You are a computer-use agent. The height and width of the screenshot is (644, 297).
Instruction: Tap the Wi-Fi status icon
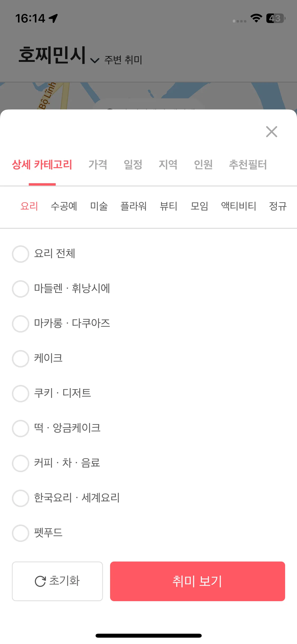coord(256,18)
